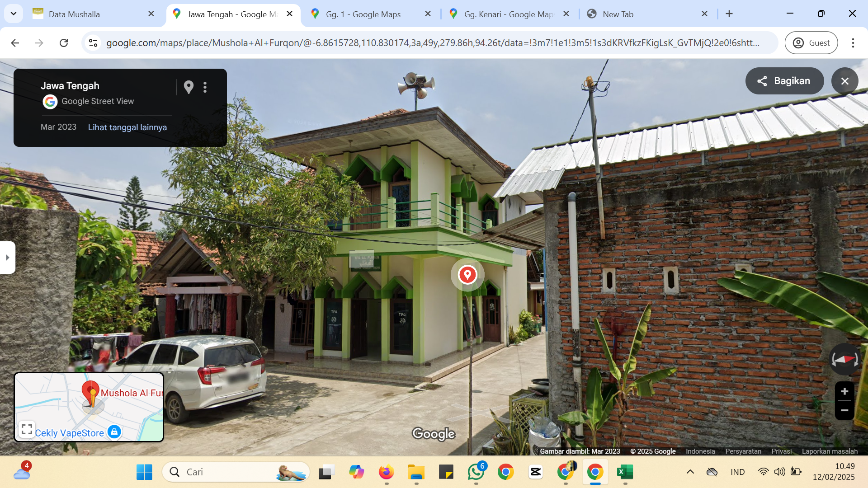Switch to the Gg. Kenari Google Maps tab
The width and height of the screenshot is (868, 488).
tap(509, 14)
